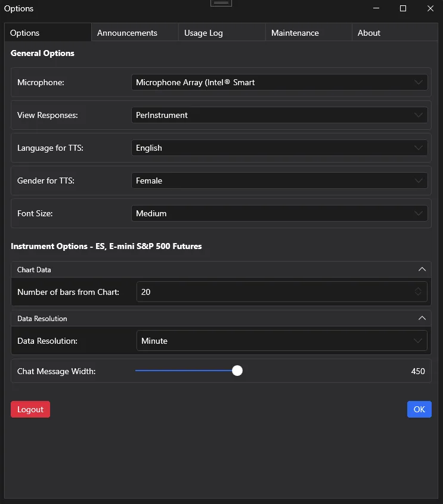The width and height of the screenshot is (443, 504).
Task: Click the Logout button
Action: pyautogui.click(x=30, y=409)
